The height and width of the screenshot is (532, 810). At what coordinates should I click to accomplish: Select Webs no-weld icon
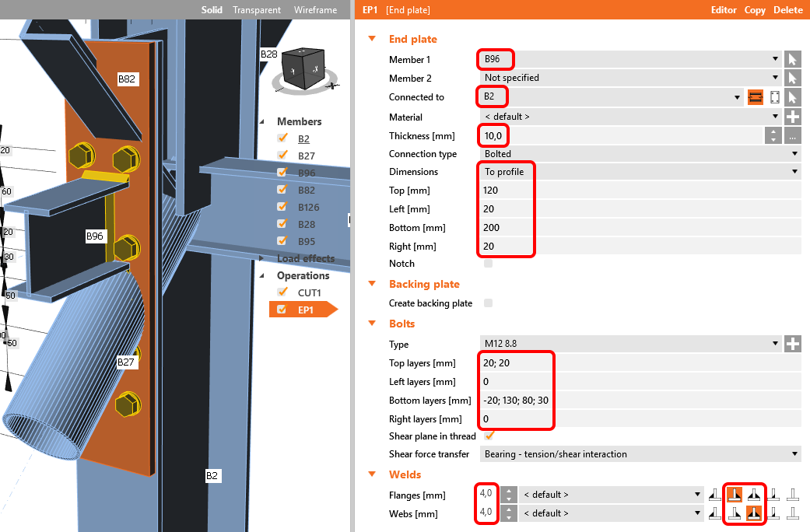(x=793, y=513)
